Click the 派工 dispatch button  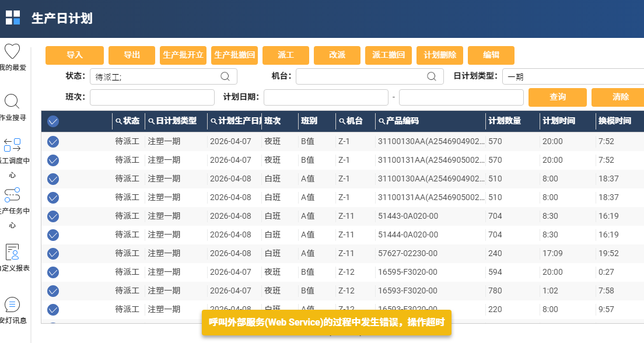point(286,55)
